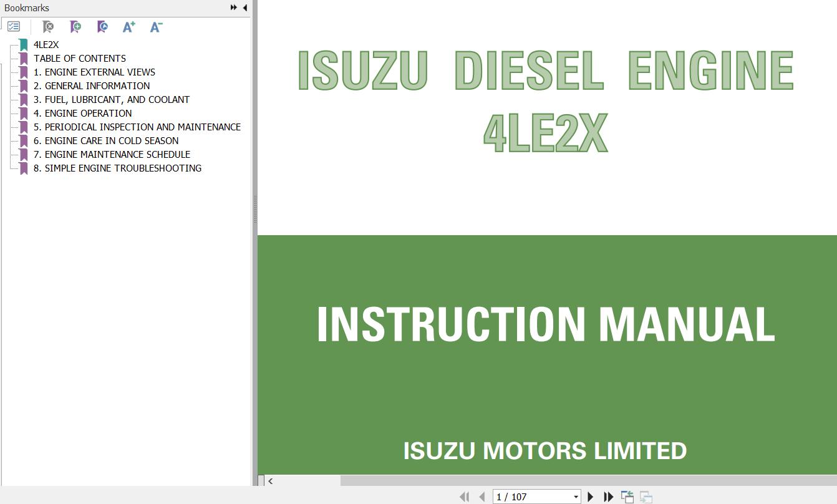Collapse the Bookmarks panel with left arrow
Image resolution: width=837 pixels, height=504 pixels.
pyautogui.click(x=244, y=7)
